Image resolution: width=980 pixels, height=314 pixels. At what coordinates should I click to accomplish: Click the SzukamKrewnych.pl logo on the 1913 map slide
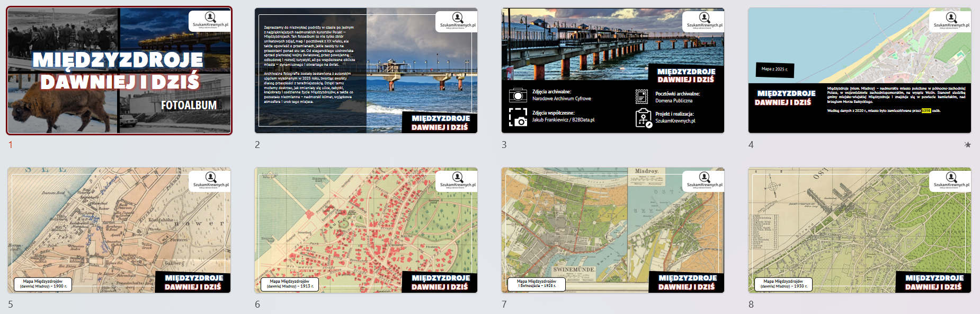click(x=457, y=180)
